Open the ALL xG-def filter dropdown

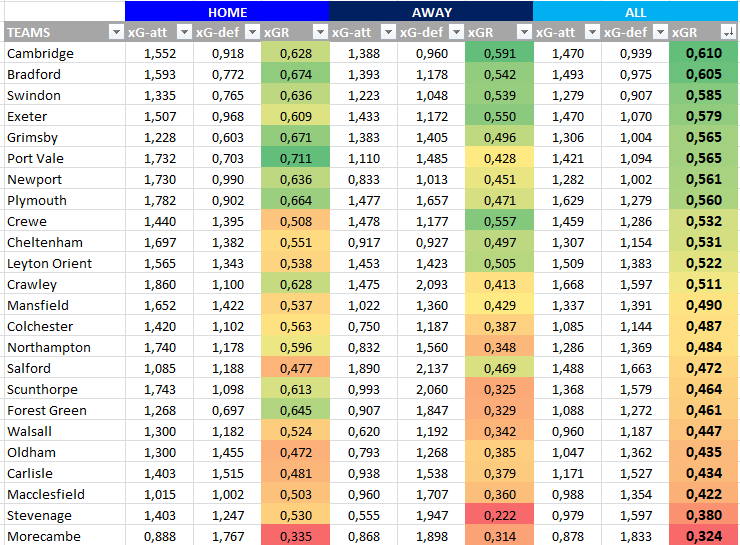[x=660, y=32]
